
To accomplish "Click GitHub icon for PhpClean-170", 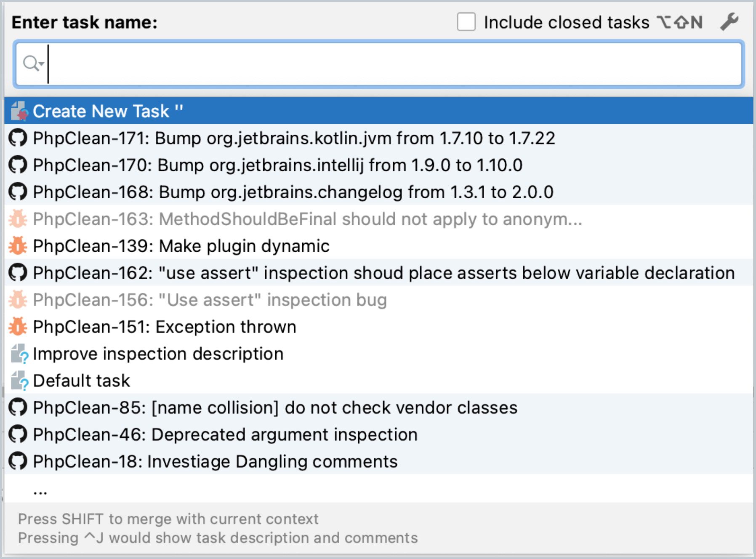I will point(18,165).
